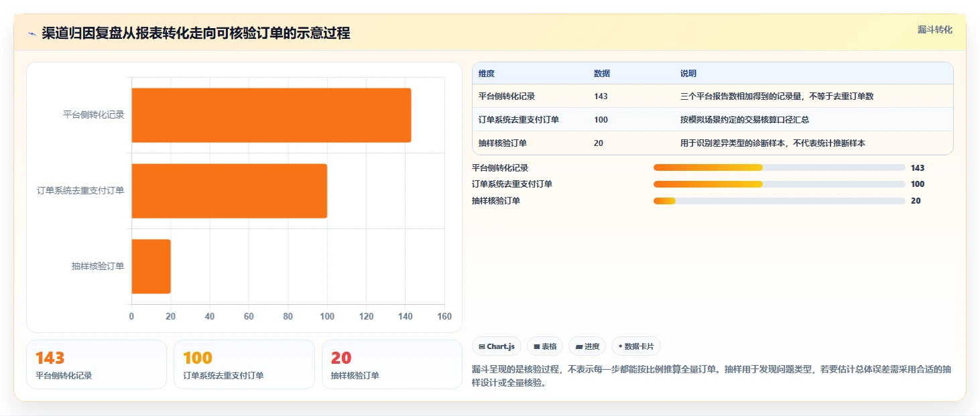Click table cell 平台侧转化记录
The width and height of the screenshot is (980, 416).
[x=507, y=96]
